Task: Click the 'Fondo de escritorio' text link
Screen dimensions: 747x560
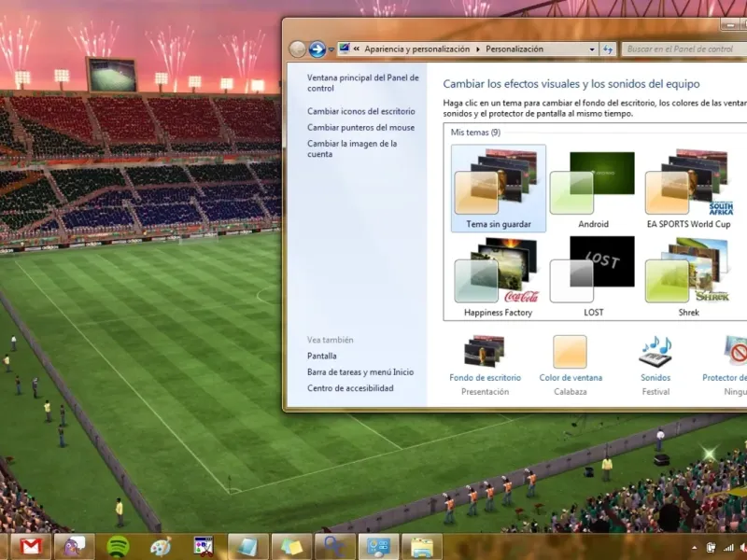Action: pos(485,378)
